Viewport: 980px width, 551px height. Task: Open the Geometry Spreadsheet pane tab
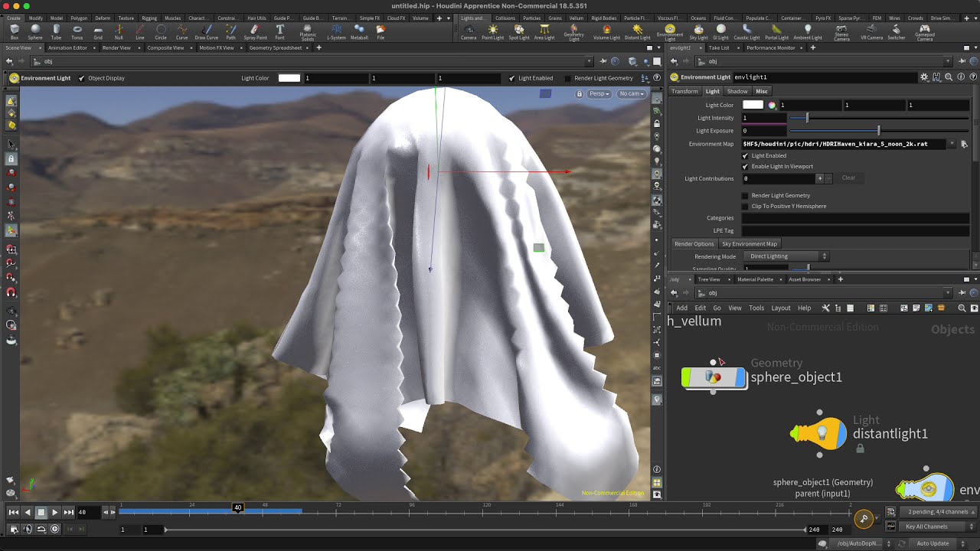pyautogui.click(x=276, y=47)
